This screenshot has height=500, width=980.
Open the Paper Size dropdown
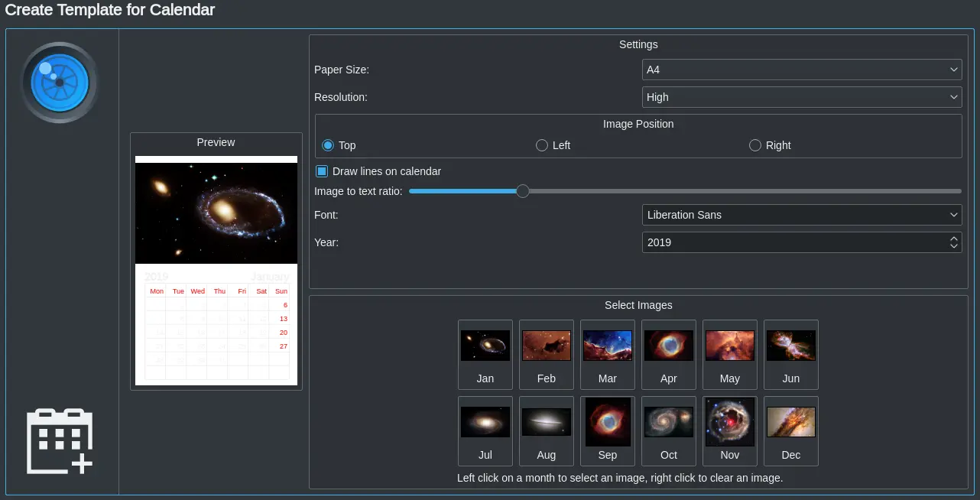point(801,70)
